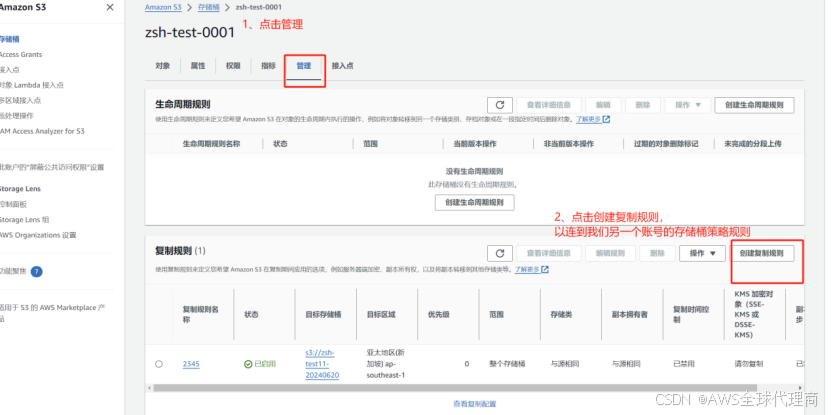Open 适用于 S3 的 AWS Marketplace 产品
Screen dimensions: 831x415
(52, 313)
